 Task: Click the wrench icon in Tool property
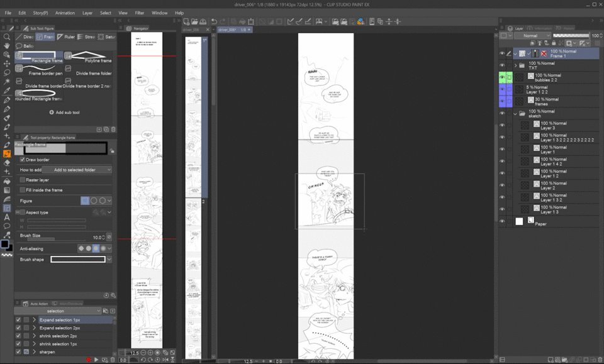point(113,295)
